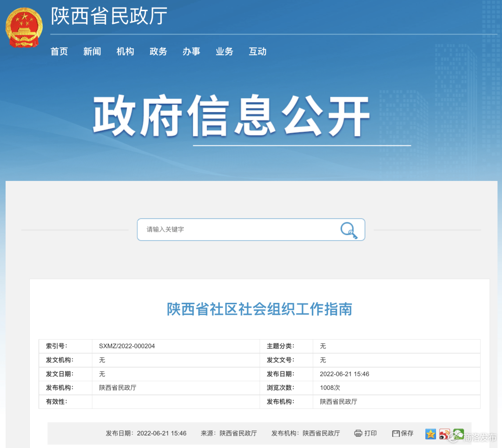This screenshot has height=448, width=502.
Task: Click the printer icon next to 打印
Action: pos(358,434)
